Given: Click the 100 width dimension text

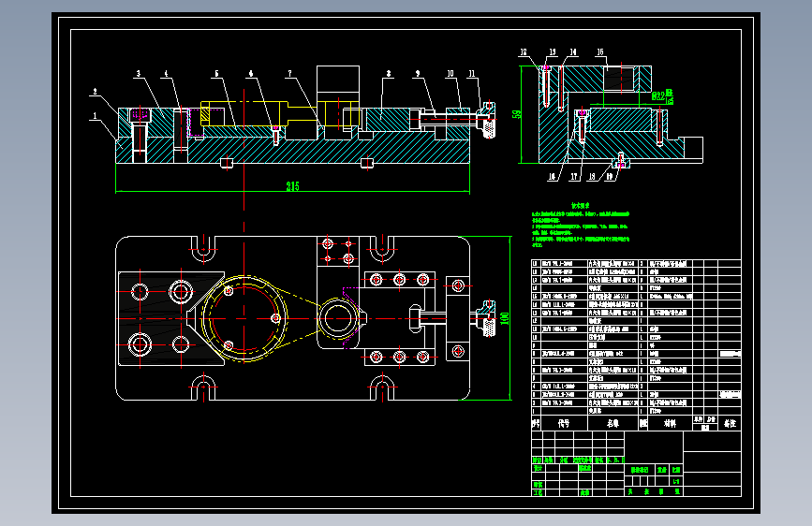Looking at the screenshot, I should click(x=505, y=318).
